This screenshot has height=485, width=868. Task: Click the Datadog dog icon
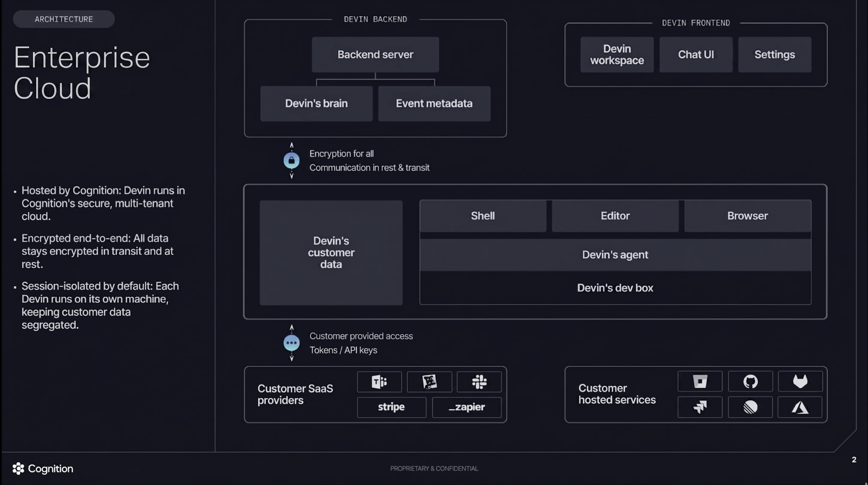coord(429,382)
